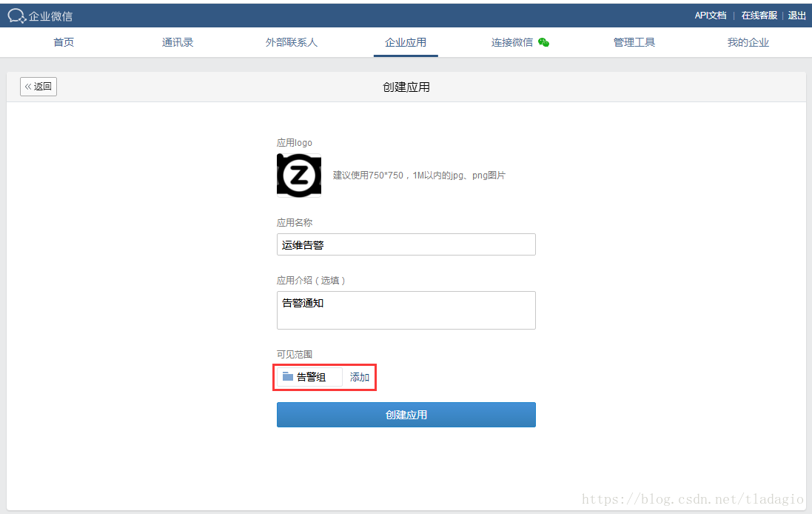Screen dimensions: 812x514
Task: Focus the 应用名称 field containing 运维告警
Action: pyautogui.click(x=406, y=244)
